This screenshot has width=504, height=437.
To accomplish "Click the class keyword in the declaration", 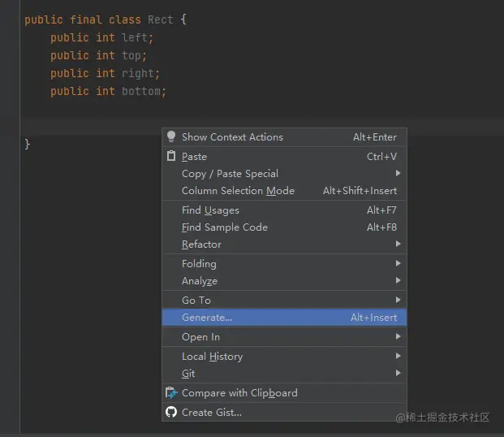I will click(125, 20).
